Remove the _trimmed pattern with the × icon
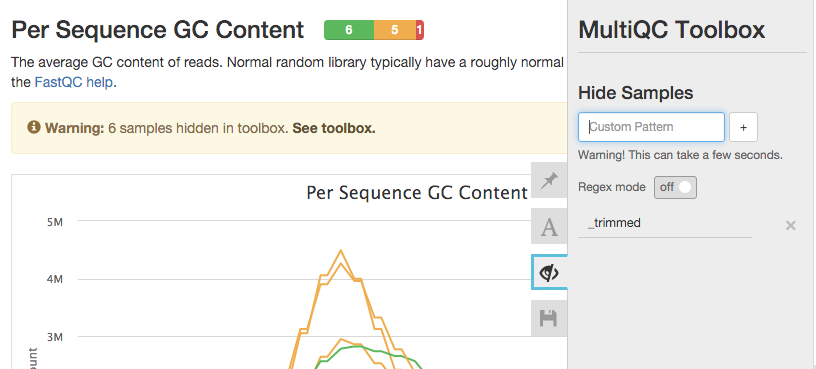 coord(790,225)
